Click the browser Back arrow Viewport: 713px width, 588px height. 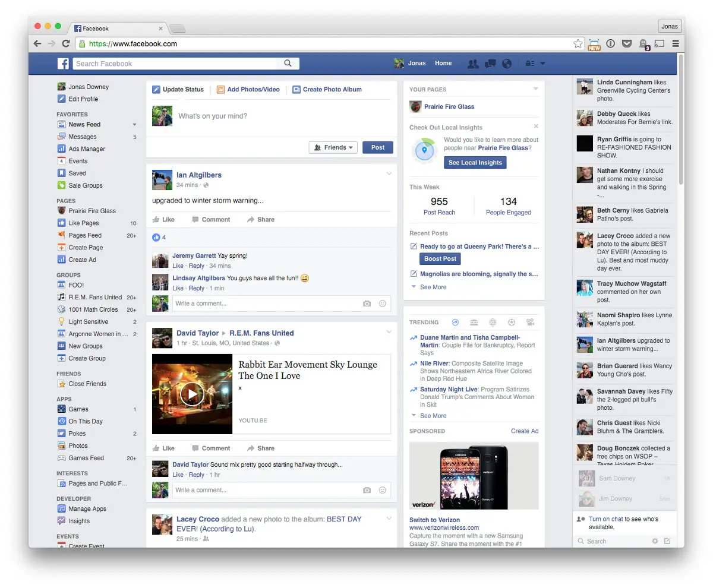37,43
